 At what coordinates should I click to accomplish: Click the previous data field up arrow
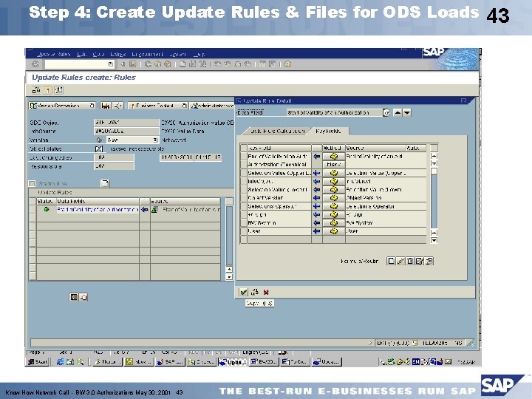pos(398,112)
